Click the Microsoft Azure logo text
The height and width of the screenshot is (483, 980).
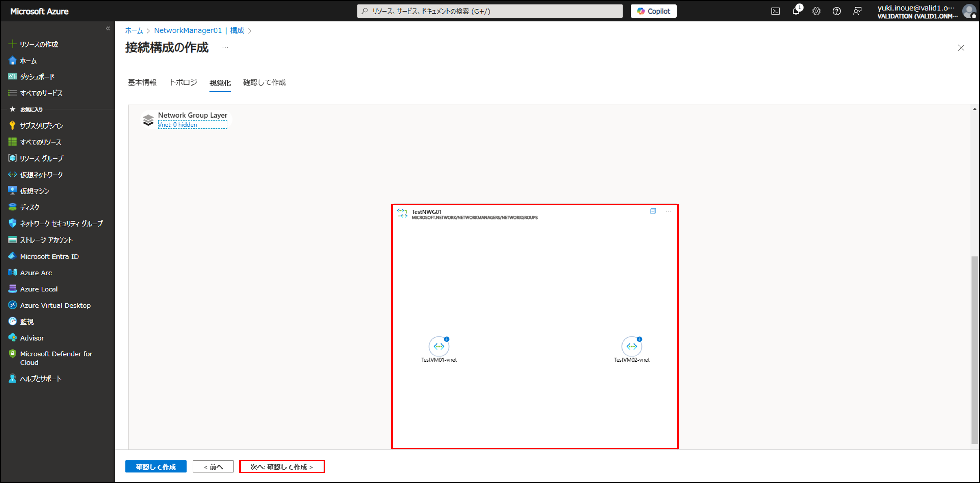click(x=40, y=11)
